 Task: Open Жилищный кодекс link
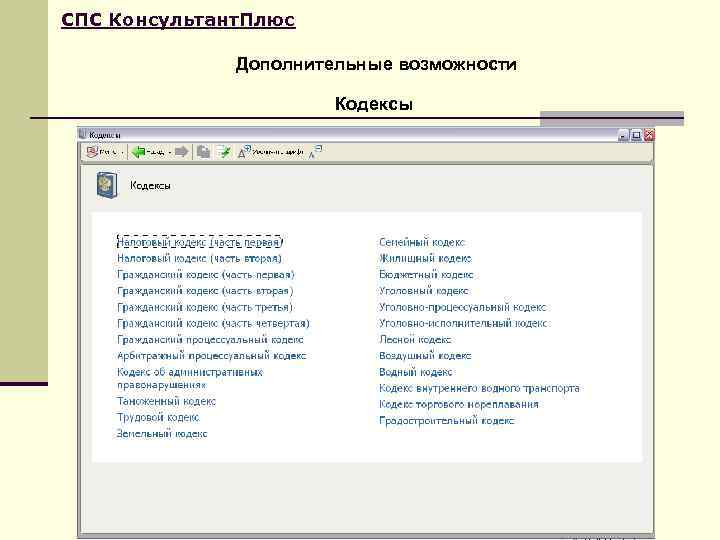coord(425,258)
